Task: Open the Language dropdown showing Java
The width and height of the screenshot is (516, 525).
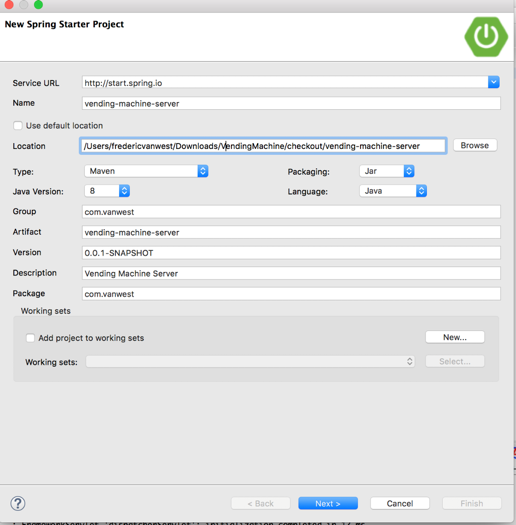Action: click(x=393, y=191)
